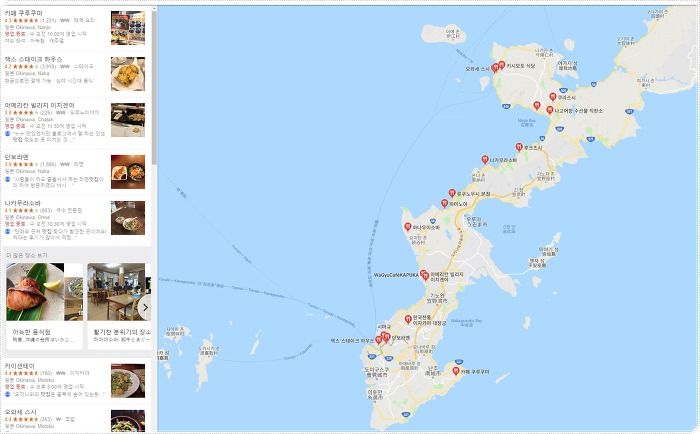Open the 카이센테이 listing

(x=75, y=381)
